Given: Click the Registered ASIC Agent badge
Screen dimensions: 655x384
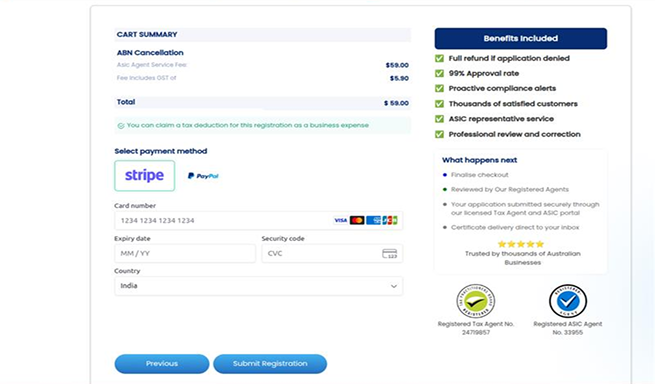Looking at the screenshot, I should pos(568,301).
